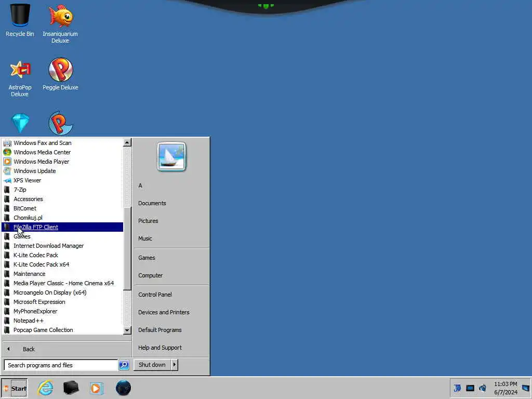Open Games in right Start menu pane
Screen dimensions: 532x399
(171, 258)
